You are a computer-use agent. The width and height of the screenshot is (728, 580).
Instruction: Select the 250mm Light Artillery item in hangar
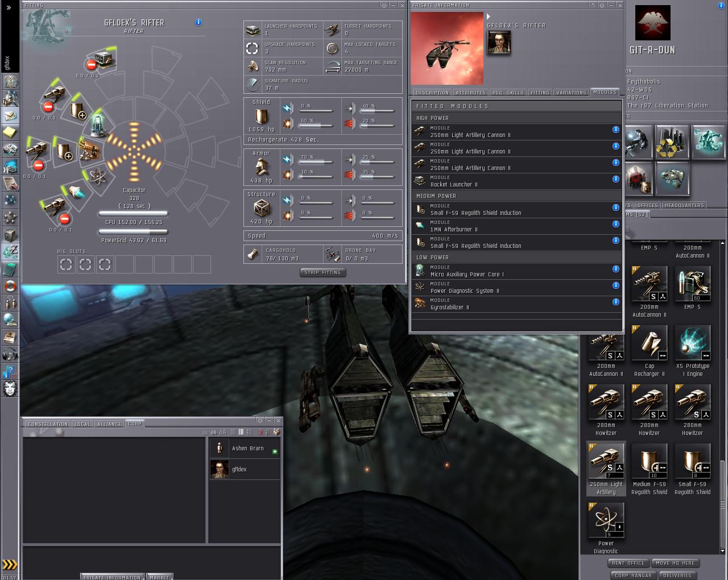(x=606, y=470)
